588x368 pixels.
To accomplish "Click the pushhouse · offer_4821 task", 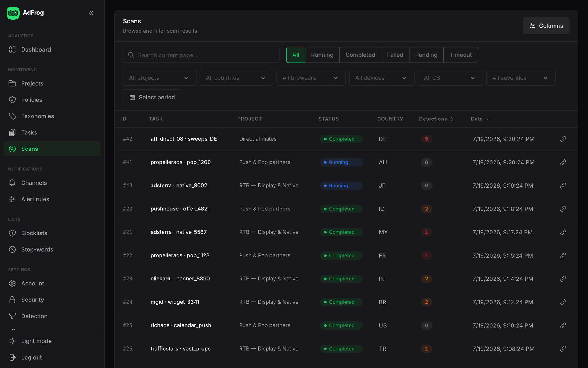I will coord(180,209).
